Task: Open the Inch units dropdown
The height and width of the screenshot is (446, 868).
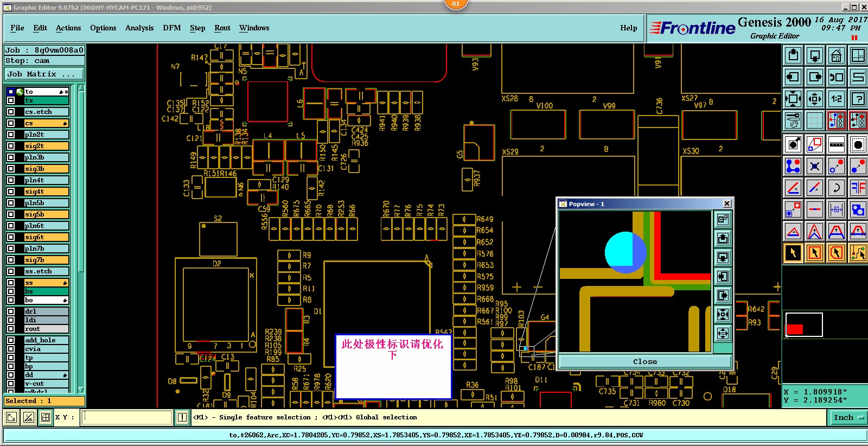Action: click(x=848, y=417)
